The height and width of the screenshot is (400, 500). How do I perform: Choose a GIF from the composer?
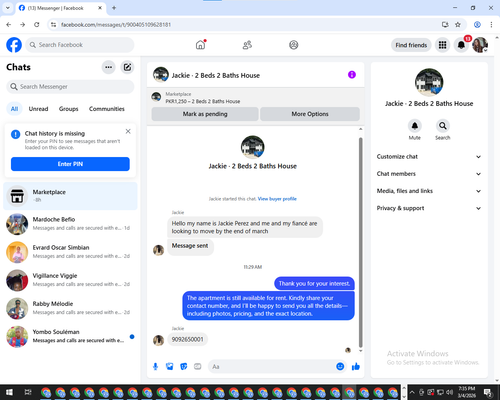[198, 367]
